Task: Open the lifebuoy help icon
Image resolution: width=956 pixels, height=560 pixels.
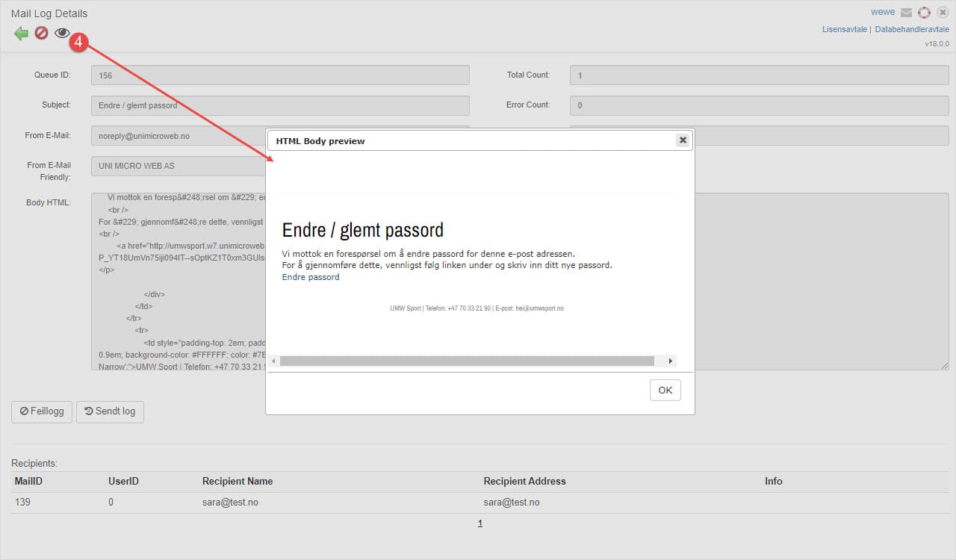Action: [924, 13]
